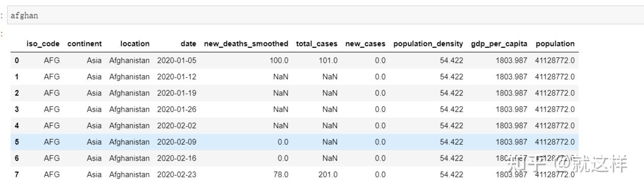The image size is (644, 189).
Task: Click the total_cases value 201.0
Action: coord(328,175)
